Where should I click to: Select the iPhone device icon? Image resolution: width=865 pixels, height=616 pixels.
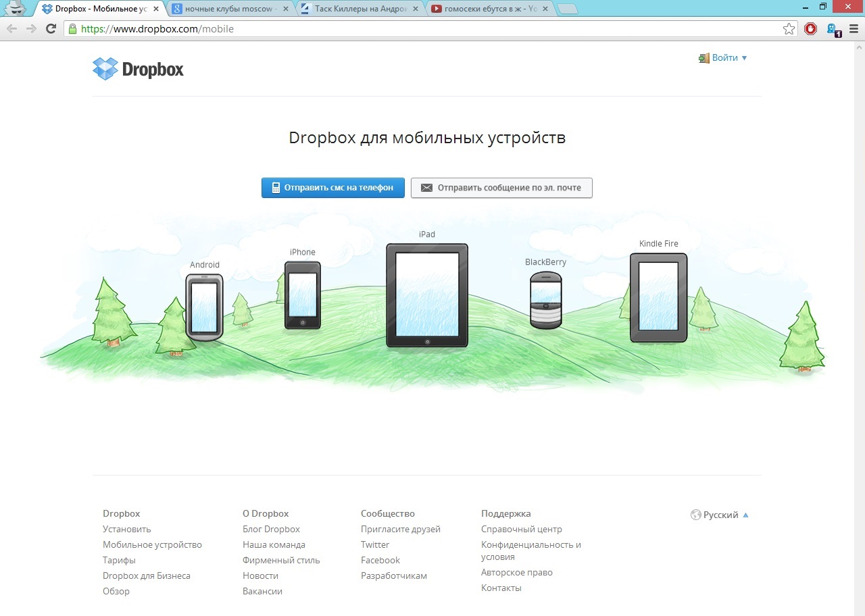(302, 295)
